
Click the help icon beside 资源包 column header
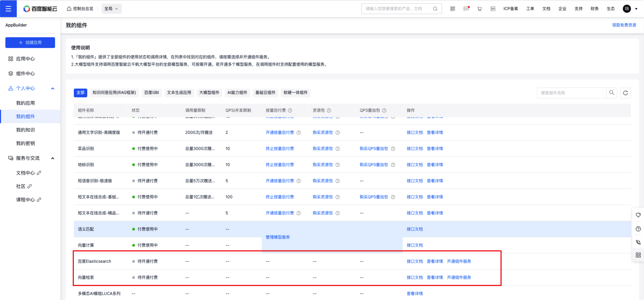(329, 110)
